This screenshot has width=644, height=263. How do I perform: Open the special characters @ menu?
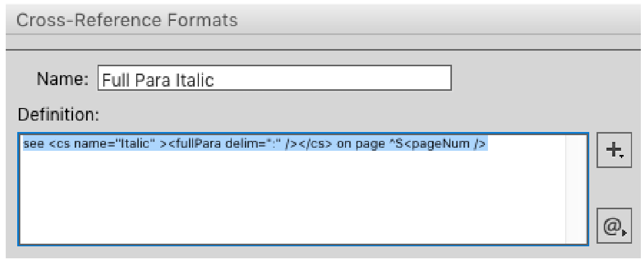(614, 226)
